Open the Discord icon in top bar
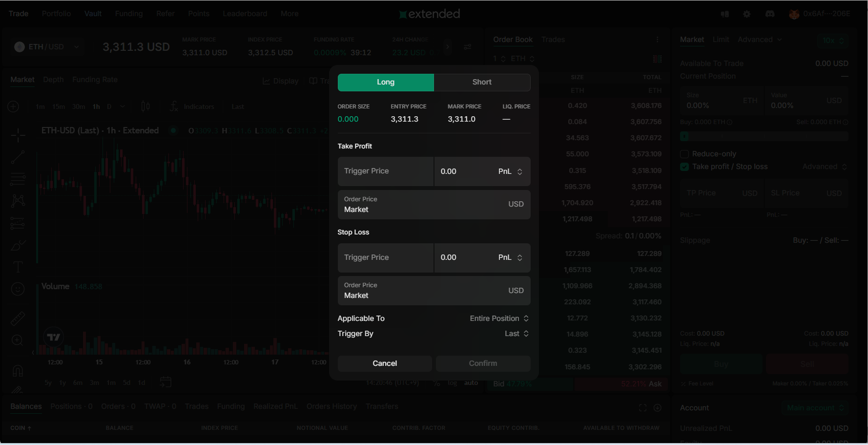868x445 pixels. (770, 14)
